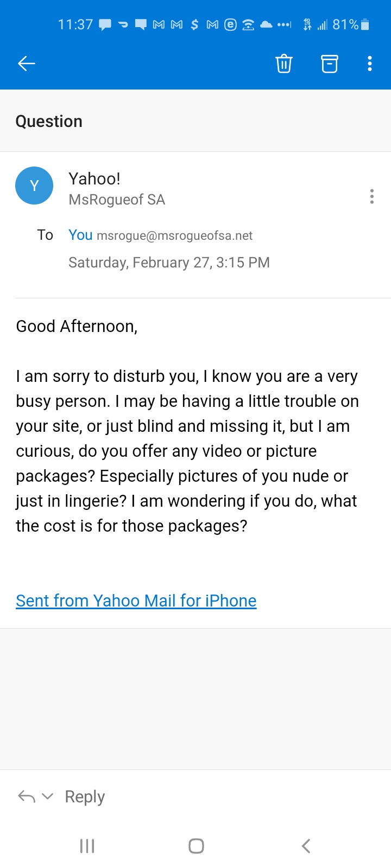The width and height of the screenshot is (391, 868).
Task: Open Android recent apps button
Action: (87, 846)
